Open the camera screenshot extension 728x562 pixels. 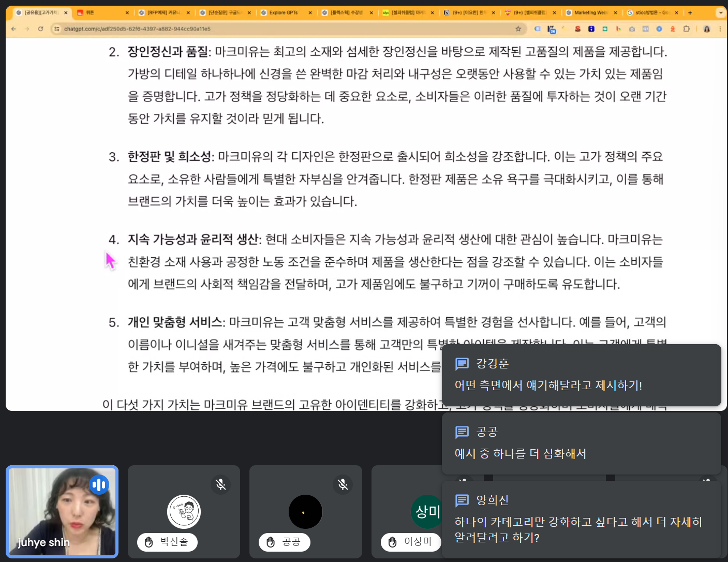point(632,29)
